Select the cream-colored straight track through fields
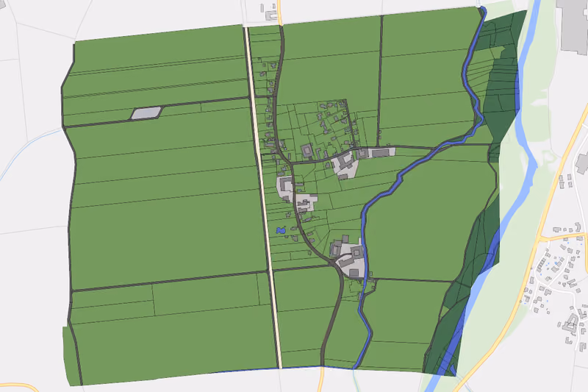588x392 pixels. [263, 198]
